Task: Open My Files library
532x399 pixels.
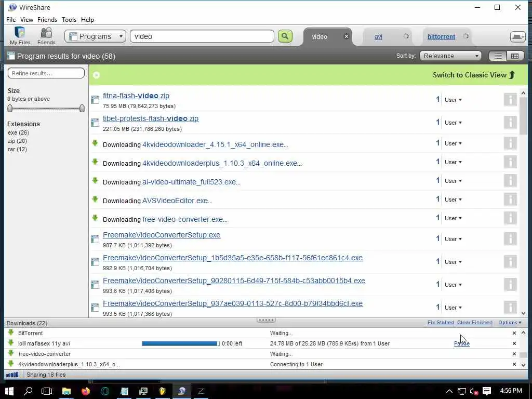Action: pyautogui.click(x=20, y=36)
